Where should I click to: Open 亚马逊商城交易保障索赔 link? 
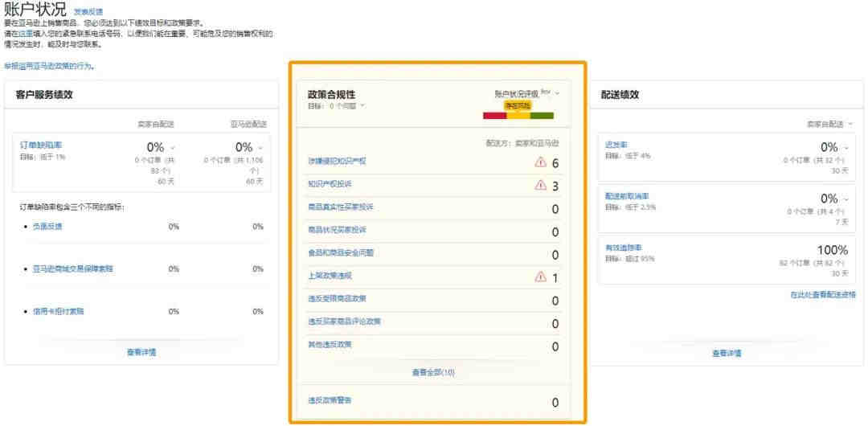[74, 268]
